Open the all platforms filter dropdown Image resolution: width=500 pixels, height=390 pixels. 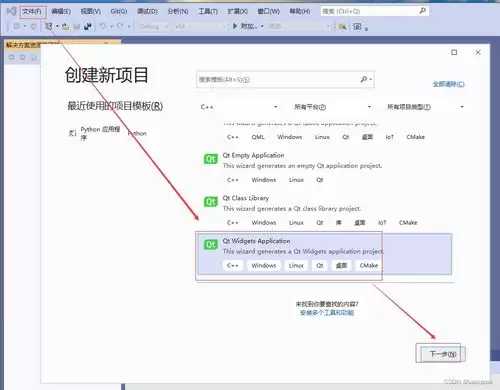[332, 107]
